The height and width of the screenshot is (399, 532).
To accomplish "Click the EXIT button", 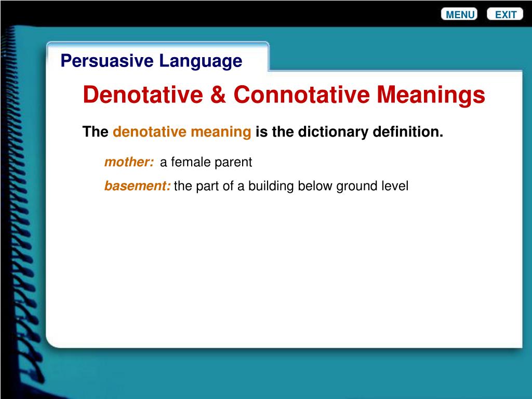I will point(505,14).
